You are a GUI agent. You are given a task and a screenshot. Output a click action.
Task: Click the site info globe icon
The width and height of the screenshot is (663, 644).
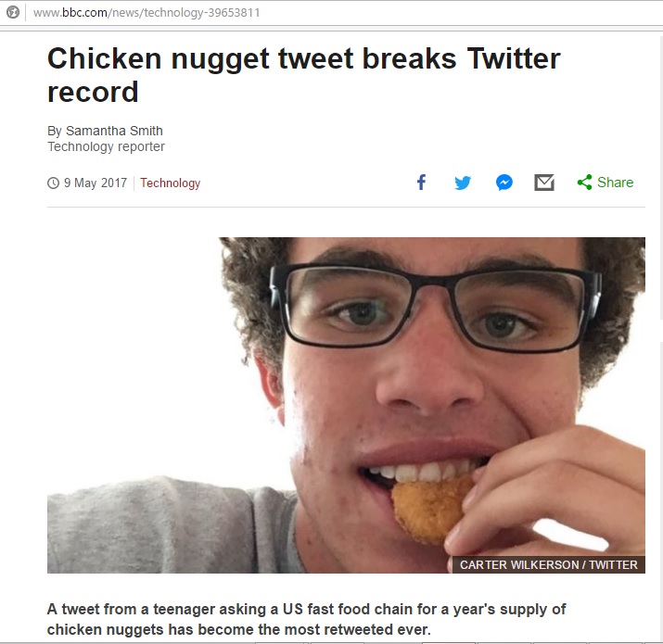click(x=13, y=12)
